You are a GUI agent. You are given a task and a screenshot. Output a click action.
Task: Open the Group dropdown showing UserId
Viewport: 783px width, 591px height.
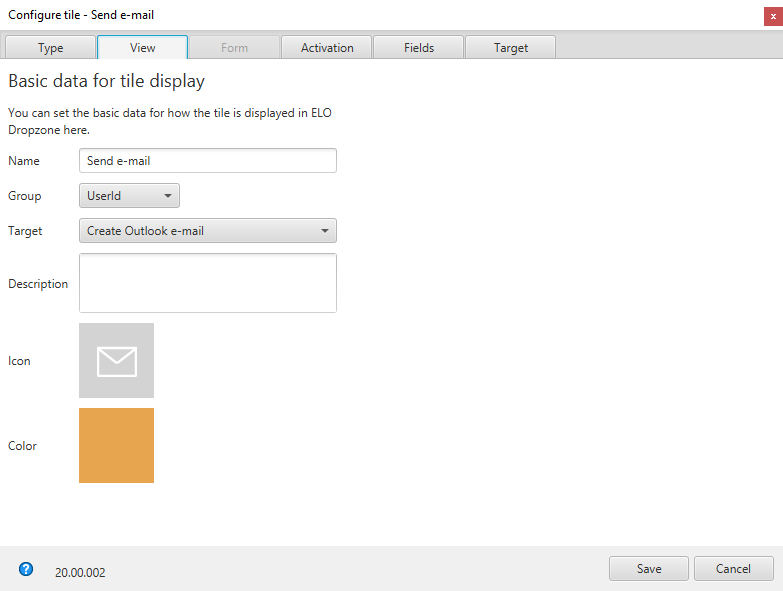click(x=129, y=196)
